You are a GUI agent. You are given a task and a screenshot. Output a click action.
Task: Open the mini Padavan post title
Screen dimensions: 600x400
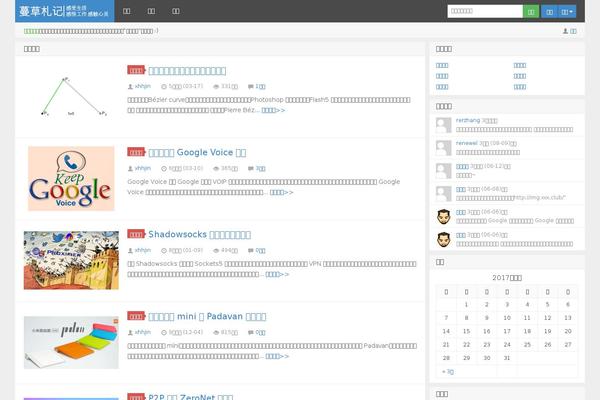tap(207, 316)
